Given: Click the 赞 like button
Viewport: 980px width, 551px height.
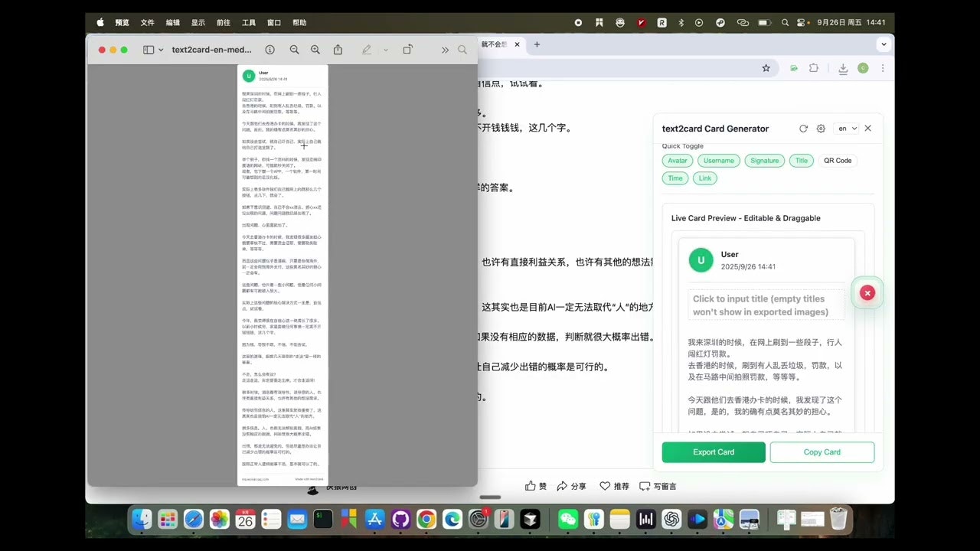Looking at the screenshot, I should tap(536, 486).
